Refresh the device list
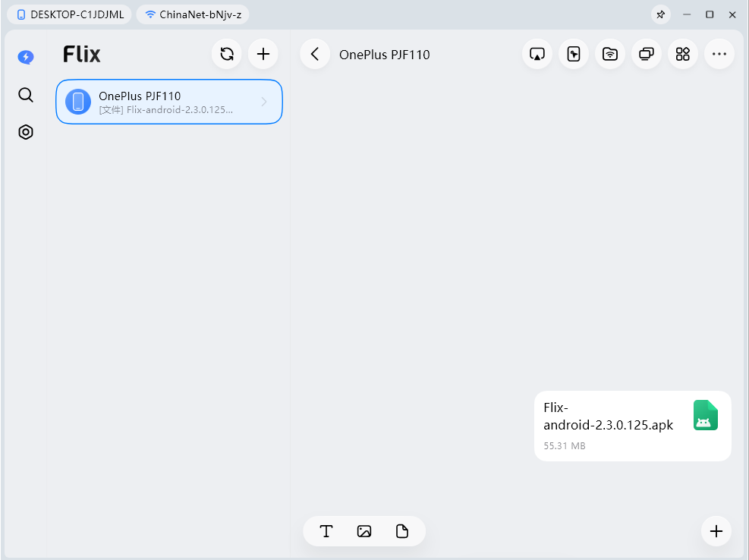The image size is (749, 560). coord(227,54)
